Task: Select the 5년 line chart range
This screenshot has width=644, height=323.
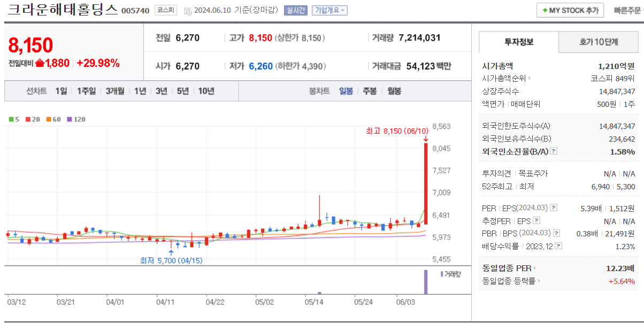Action: coord(183,91)
